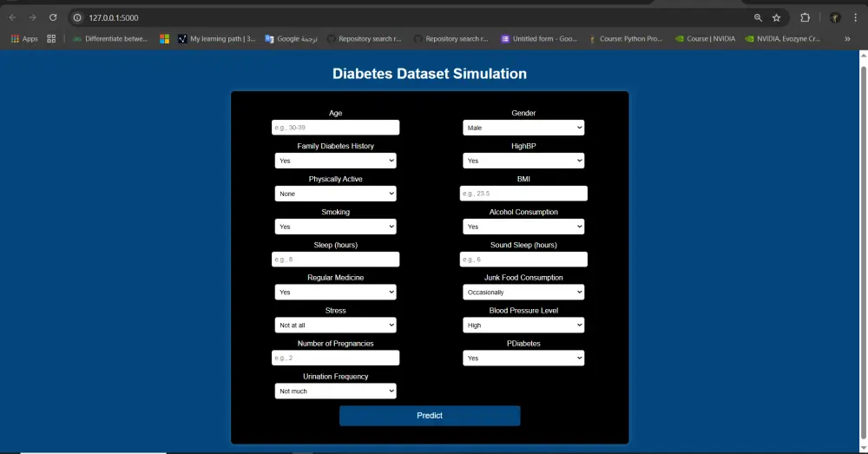Click the page vertical scrollbar thumb
The width and height of the screenshot is (868, 454).
[863, 252]
